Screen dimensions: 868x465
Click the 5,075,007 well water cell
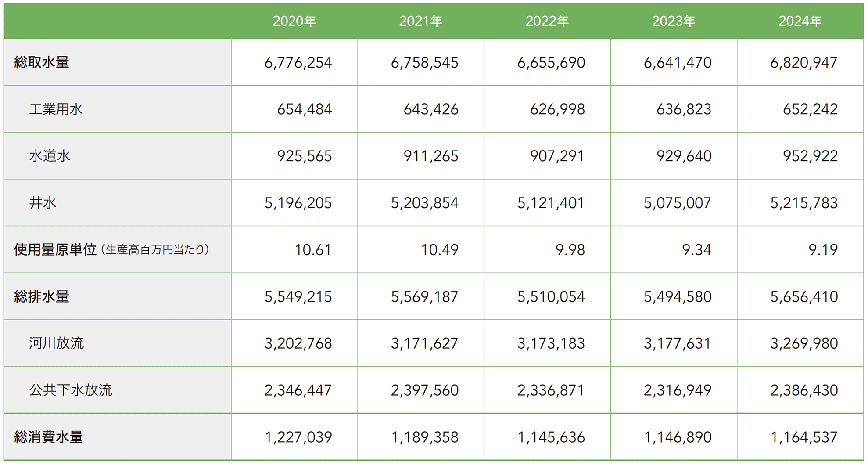[x=677, y=203]
